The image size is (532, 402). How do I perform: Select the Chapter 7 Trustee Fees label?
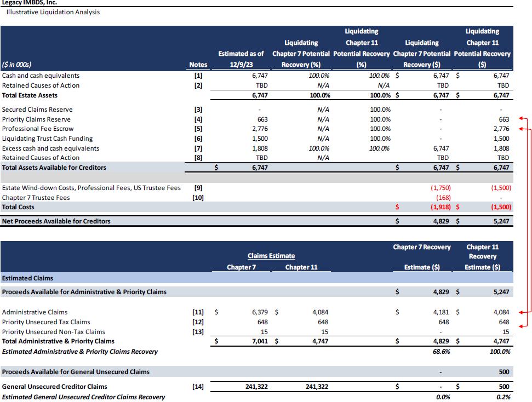click(36, 198)
